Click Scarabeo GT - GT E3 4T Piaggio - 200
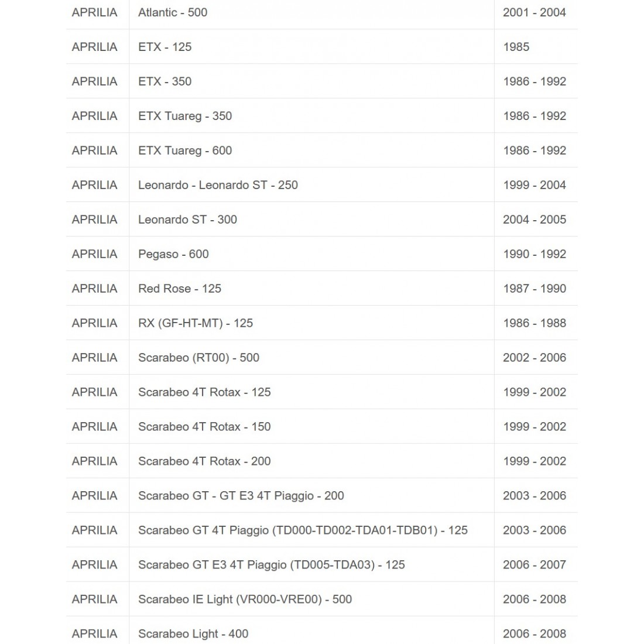The image size is (644, 644). [241, 496]
